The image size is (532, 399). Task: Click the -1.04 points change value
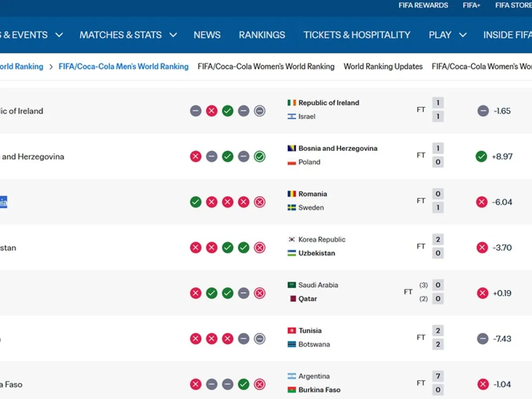(502, 384)
